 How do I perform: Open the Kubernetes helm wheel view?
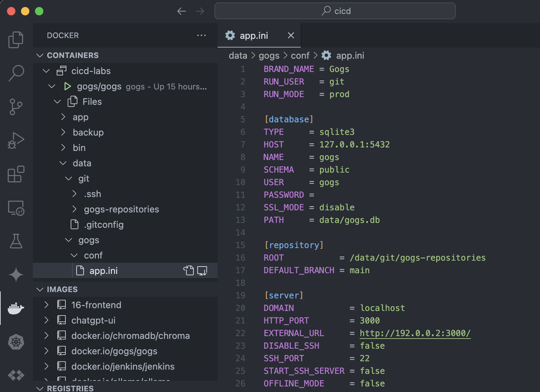[16, 342]
